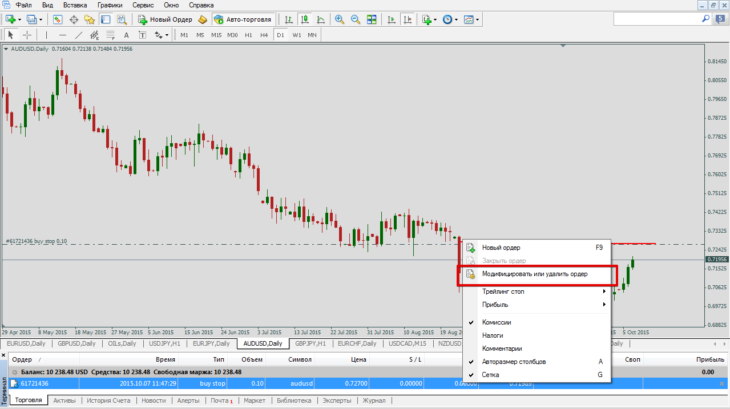Open the templates dropdown icon
The image size is (730, 409).
(x=471, y=20)
